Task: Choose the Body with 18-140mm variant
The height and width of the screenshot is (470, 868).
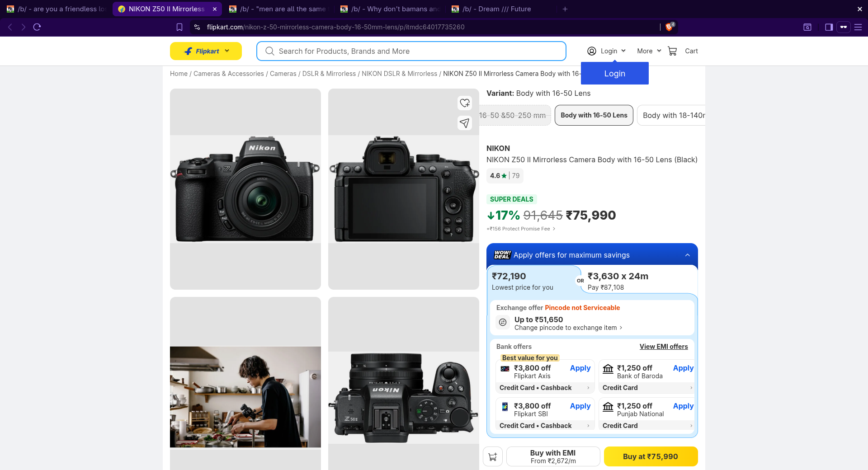Action: [x=673, y=115]
